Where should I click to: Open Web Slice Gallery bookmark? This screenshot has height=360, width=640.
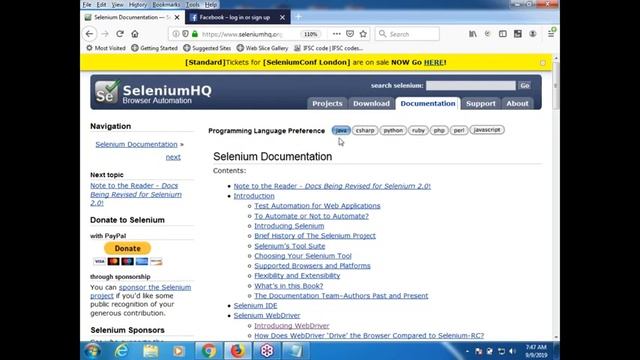[x=262, y=48]
